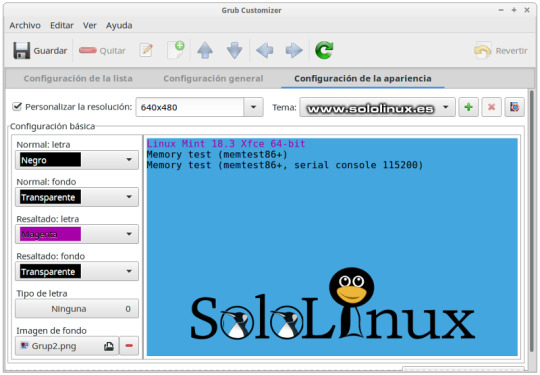This screenshot has width=540, height=375.
Task: Click the Guardar button label
Action: click(50, 51)
